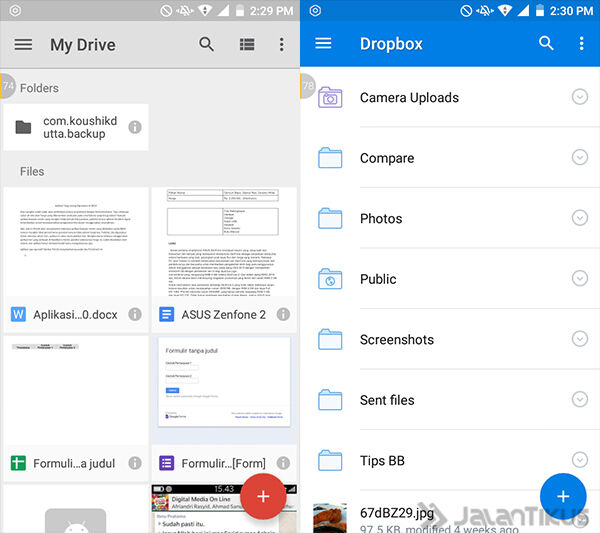
Task: Expand options for Photos folder
Action: (580, 218)
